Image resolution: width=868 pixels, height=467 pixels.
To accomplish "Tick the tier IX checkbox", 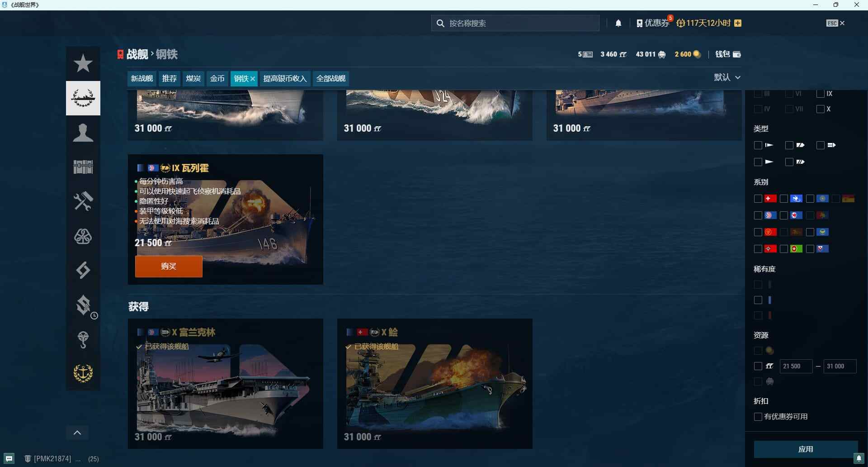I will click(820, 94).
